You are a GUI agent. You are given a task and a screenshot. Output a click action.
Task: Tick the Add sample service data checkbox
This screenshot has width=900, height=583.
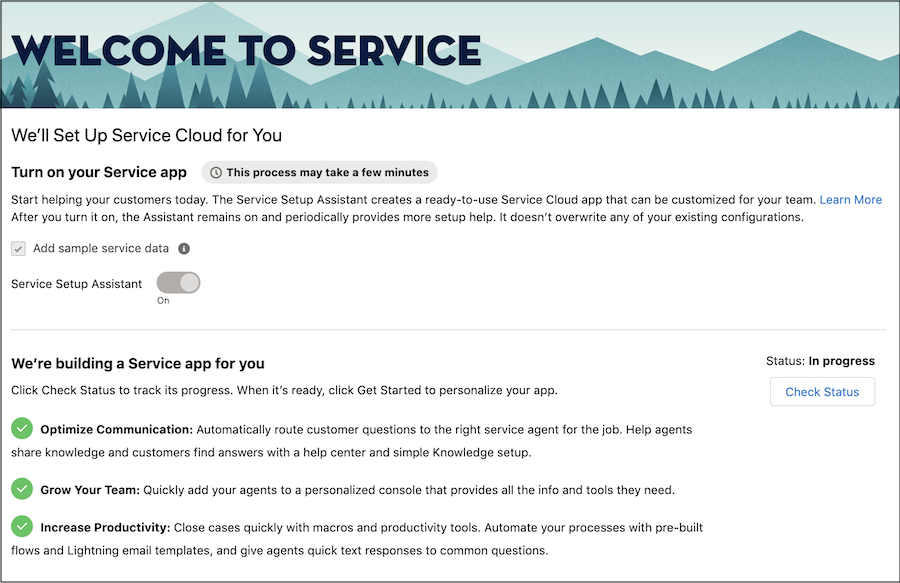pos(18,248)
